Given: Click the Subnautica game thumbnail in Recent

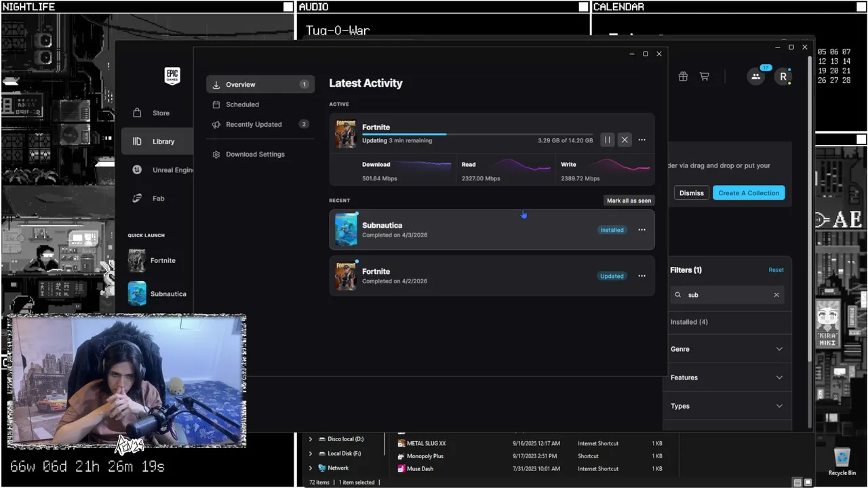Looking at the screenshot, I should click(346, 230).
